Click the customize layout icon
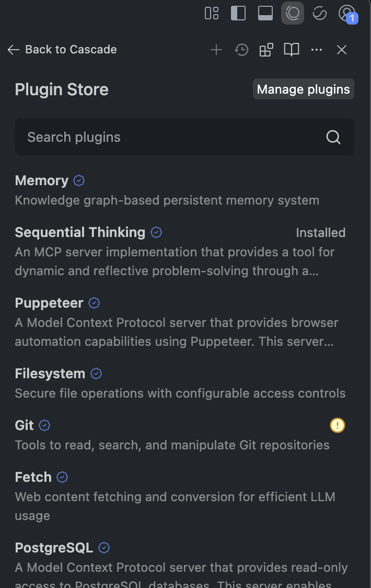Screen dimensions: 371x588 pyautogui.click(x=212, y=14)
